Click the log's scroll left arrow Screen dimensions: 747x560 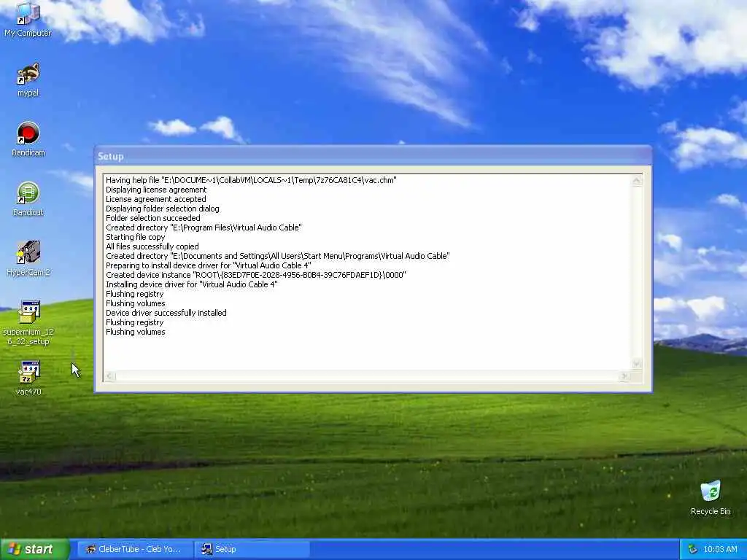pos(109,376)
